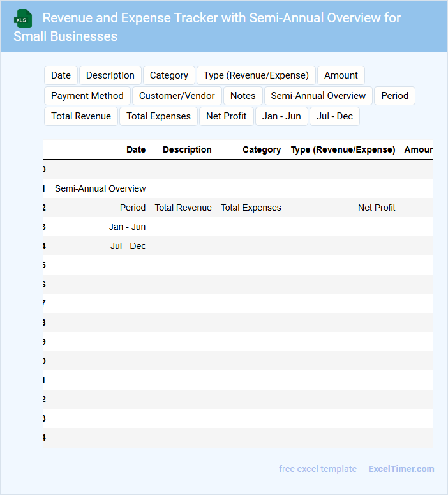Select the Total Expenses table cell

(251, 208)
